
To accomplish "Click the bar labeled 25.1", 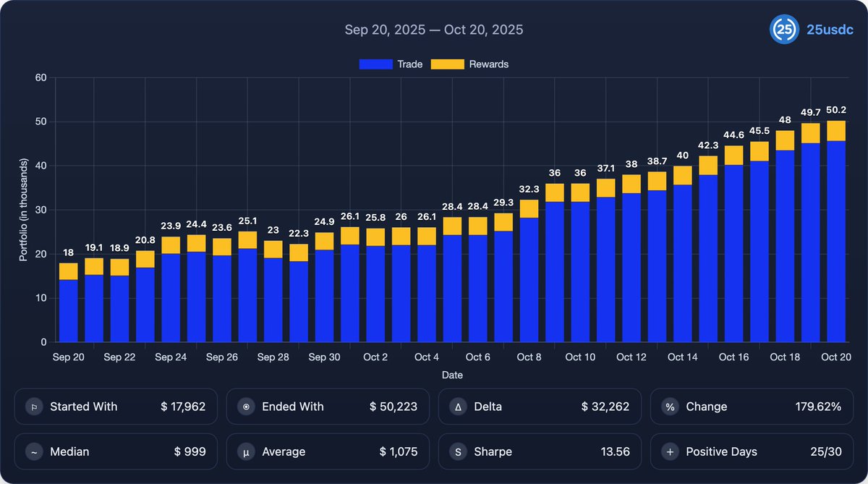I will 247,287.
